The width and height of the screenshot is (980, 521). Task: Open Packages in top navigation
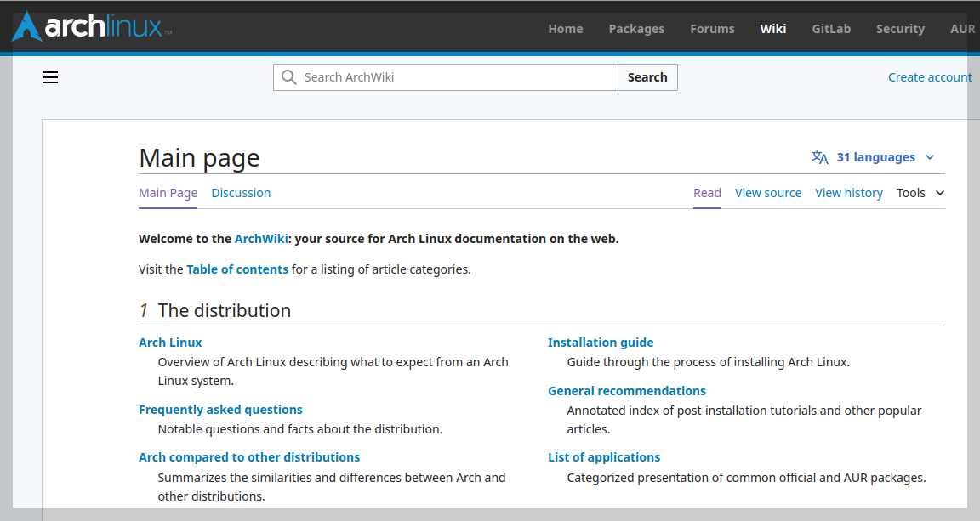click(636, 29)
